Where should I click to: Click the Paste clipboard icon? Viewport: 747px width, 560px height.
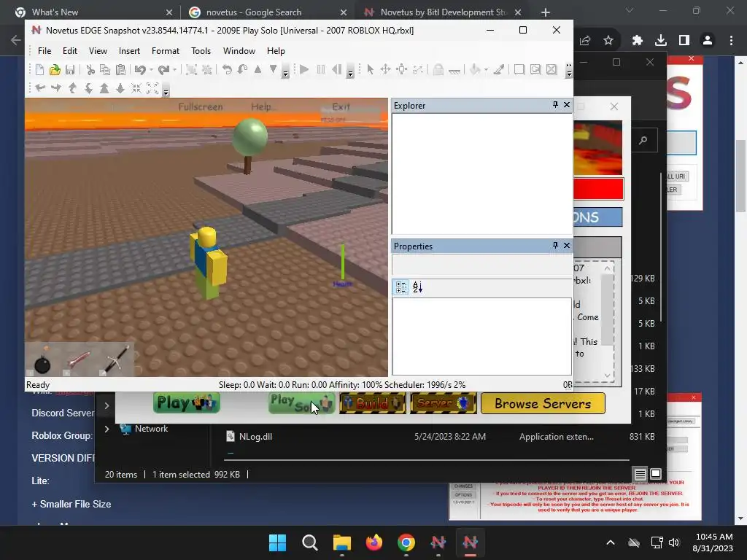(120, 70)
